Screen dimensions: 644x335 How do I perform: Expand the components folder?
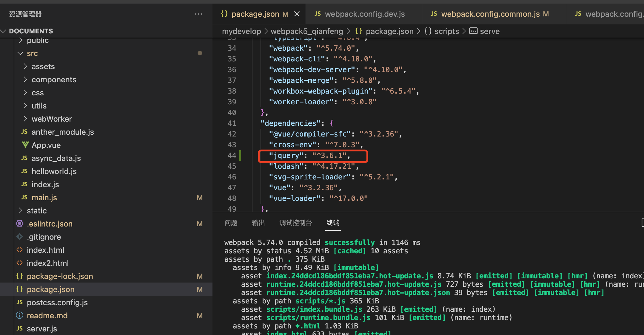point(25,80)
